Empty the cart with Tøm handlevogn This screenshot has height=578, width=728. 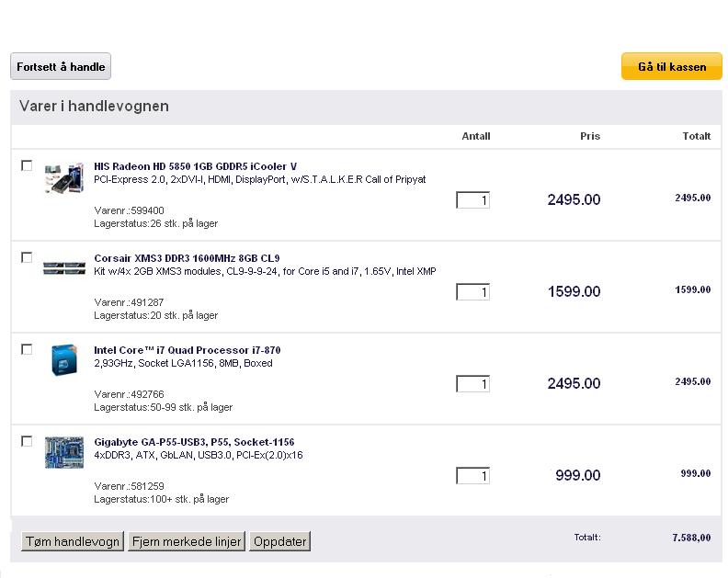[x=73, y=541]
